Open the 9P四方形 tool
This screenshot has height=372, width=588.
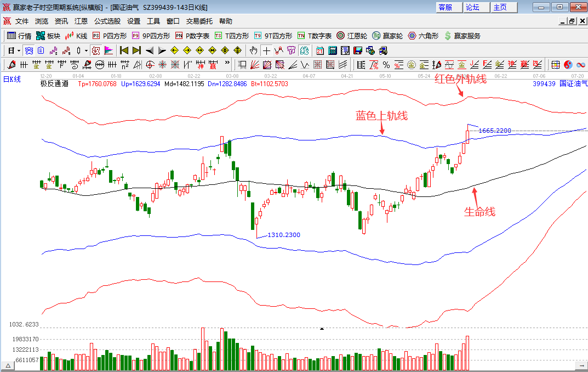(151, 36)
